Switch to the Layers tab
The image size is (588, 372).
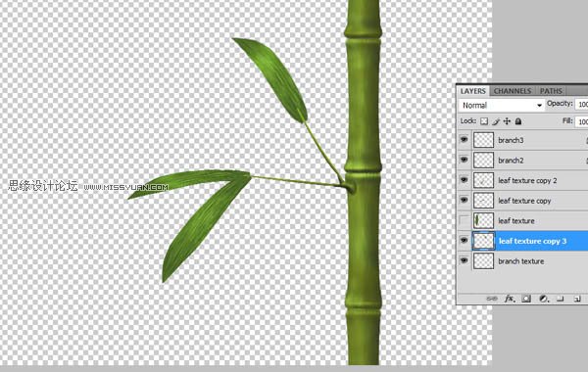[x=472, y=91]
